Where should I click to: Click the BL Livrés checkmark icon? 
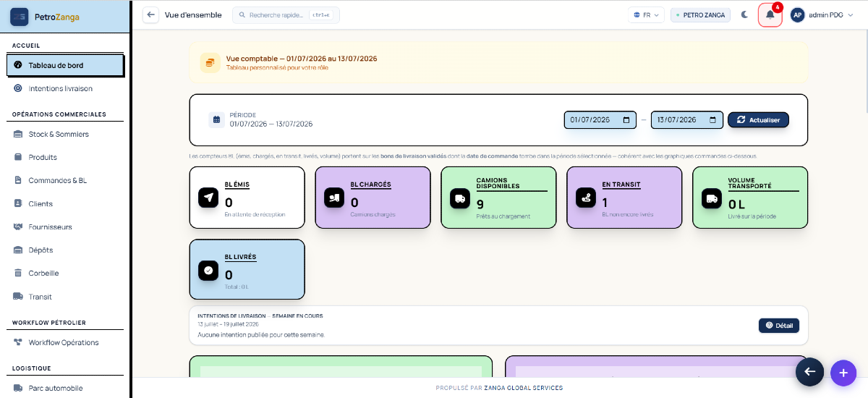[x=208, y=270]
